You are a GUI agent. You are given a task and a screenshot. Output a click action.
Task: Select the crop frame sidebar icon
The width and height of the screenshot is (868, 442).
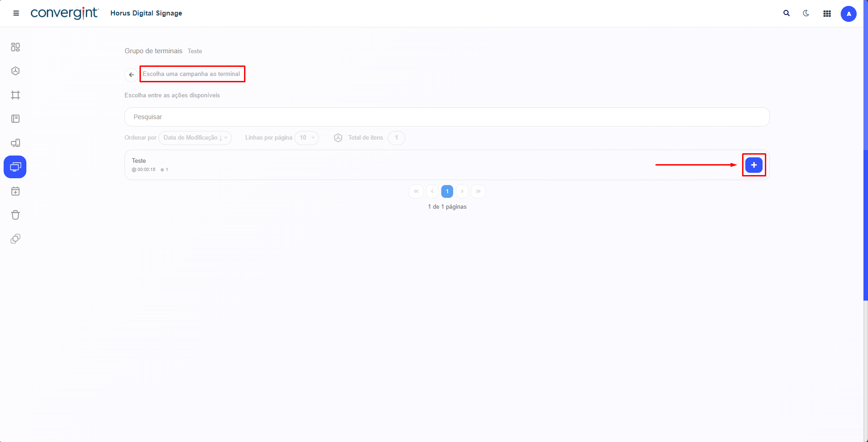(15, 95)
